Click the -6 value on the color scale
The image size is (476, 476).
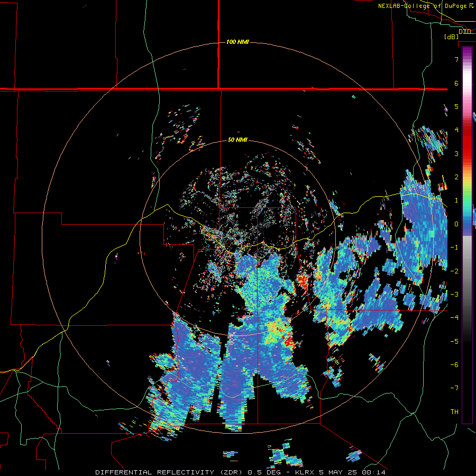(x=454, y=364)
